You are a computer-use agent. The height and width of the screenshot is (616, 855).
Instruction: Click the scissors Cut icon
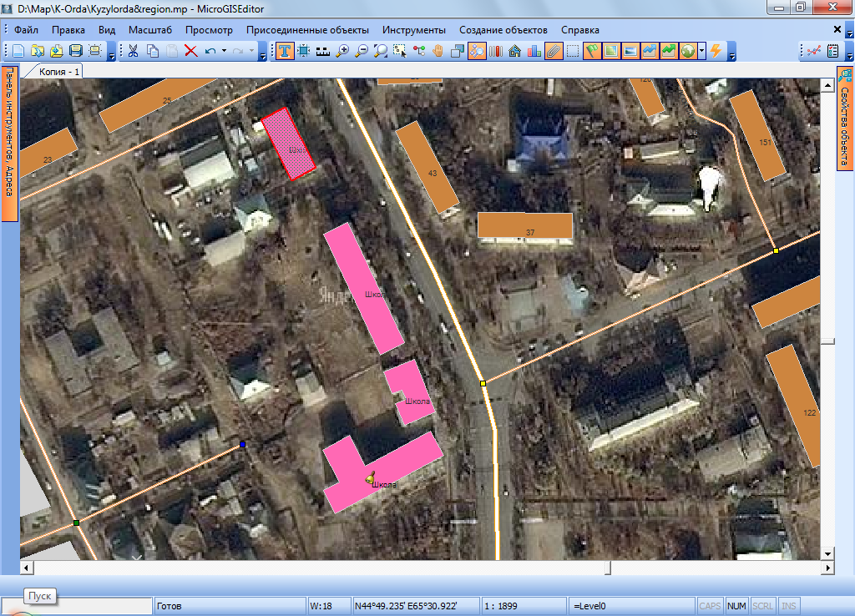132,51
